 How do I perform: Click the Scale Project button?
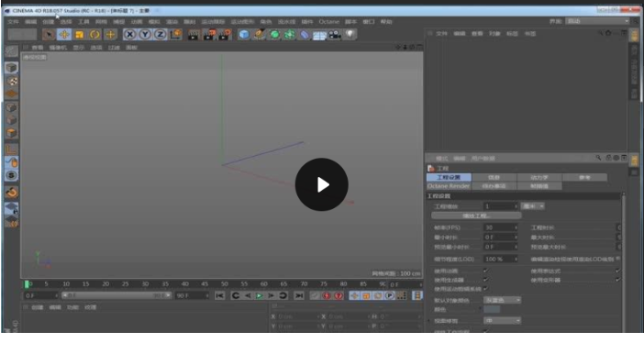pos(476,216)
